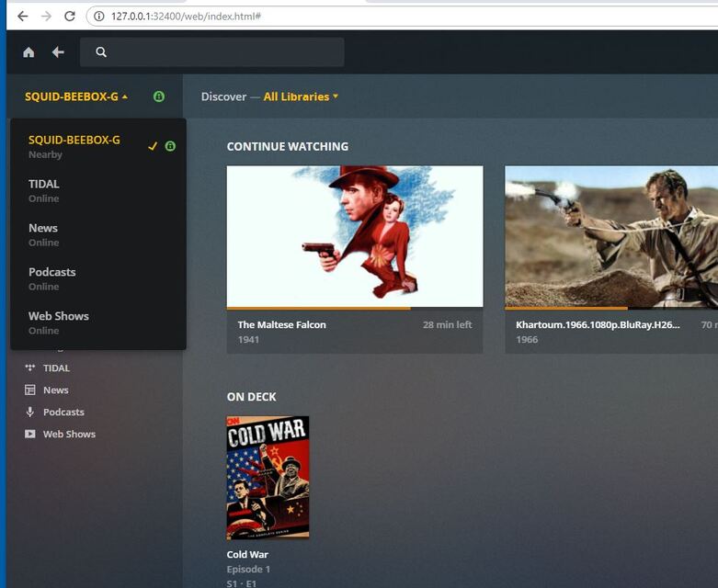
Task: Click the On Deck heading
Action: 251,397
